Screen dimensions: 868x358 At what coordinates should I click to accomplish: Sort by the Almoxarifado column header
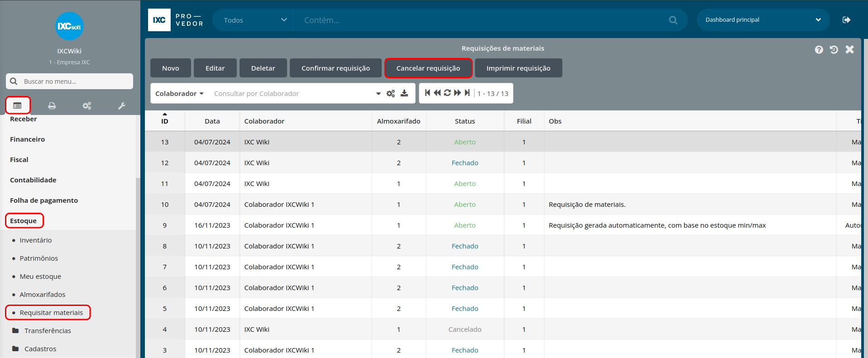(399, 121)
